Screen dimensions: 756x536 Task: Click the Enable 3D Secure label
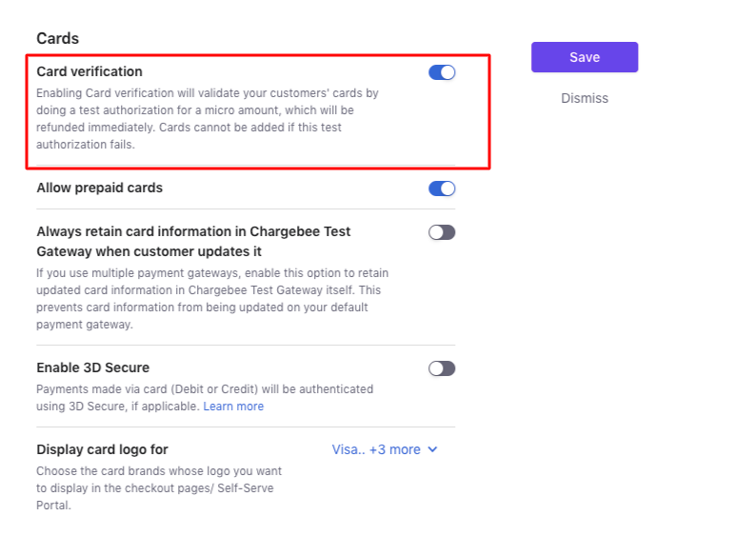pos(92,367)
